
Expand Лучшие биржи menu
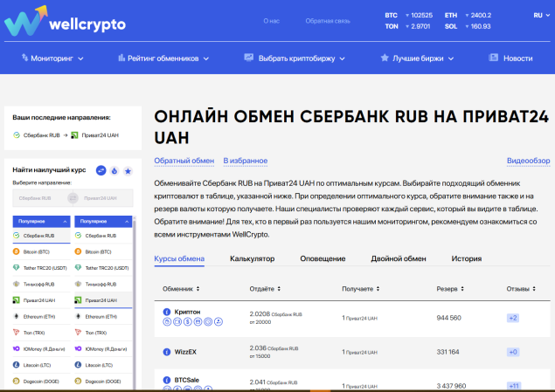(x=417, y=58)
